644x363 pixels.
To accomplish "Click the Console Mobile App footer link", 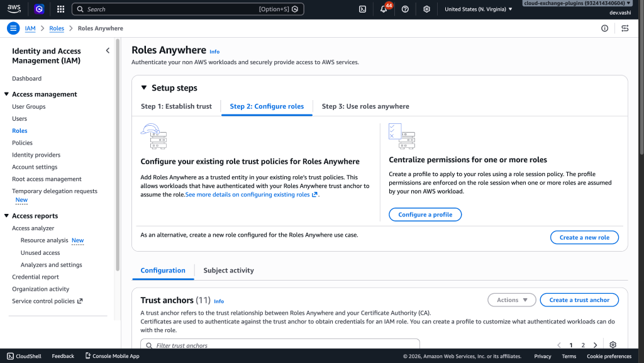I will [x=112, y=356].
